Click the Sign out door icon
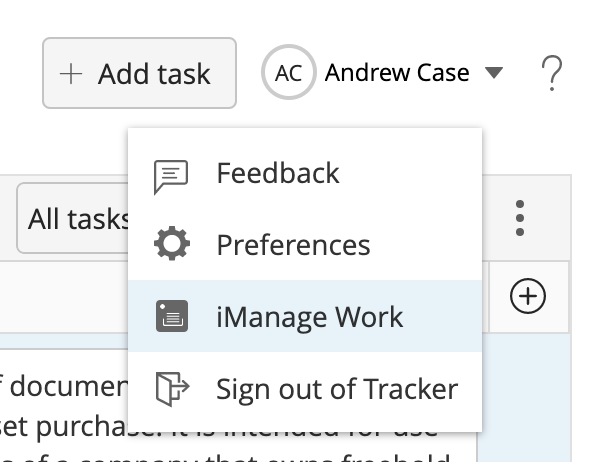 point(171,389)
